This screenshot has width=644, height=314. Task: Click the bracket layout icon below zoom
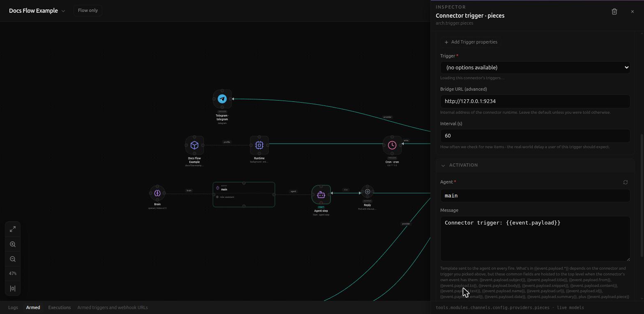[x=13, y=289]
